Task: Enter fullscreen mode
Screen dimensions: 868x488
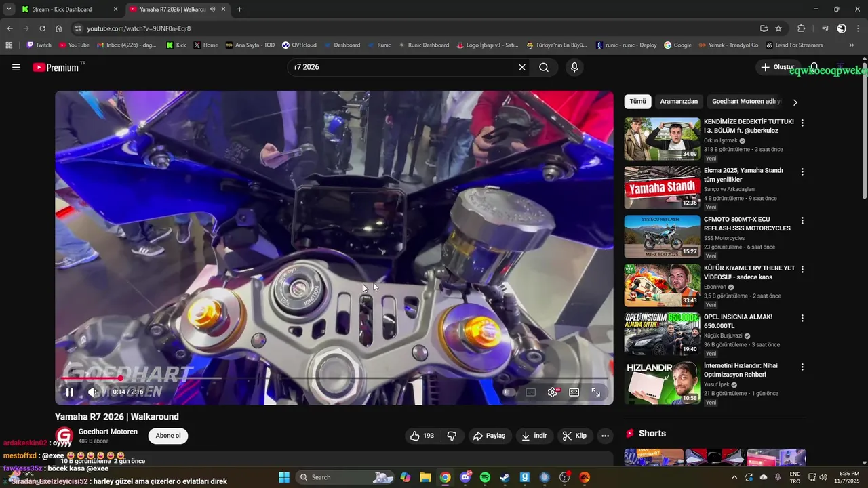Action: 596,392
